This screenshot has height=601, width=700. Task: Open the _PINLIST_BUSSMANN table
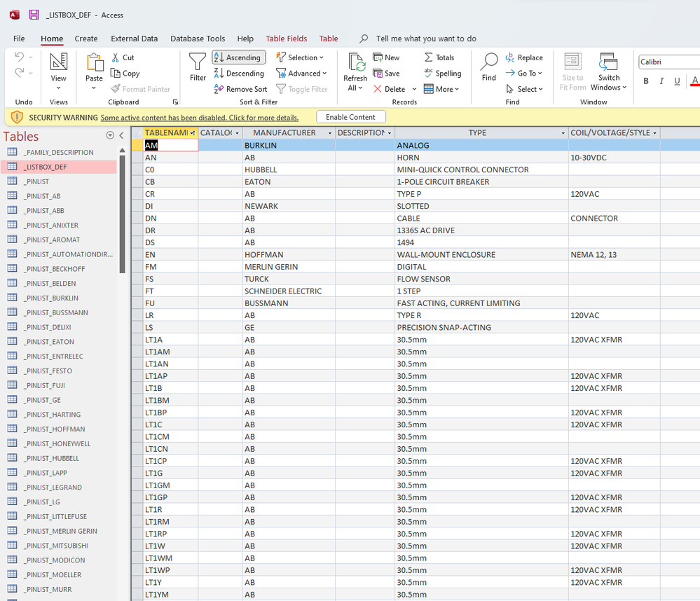point(59,312)
